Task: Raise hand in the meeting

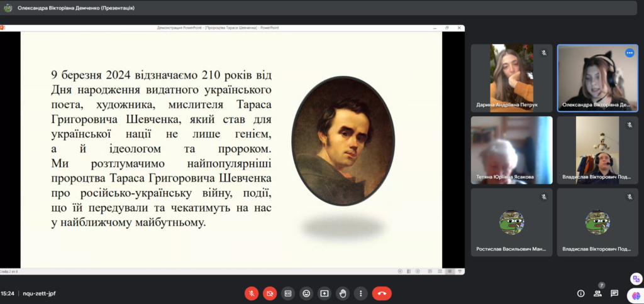Action: pyautogui.click(x=343, y=293)
